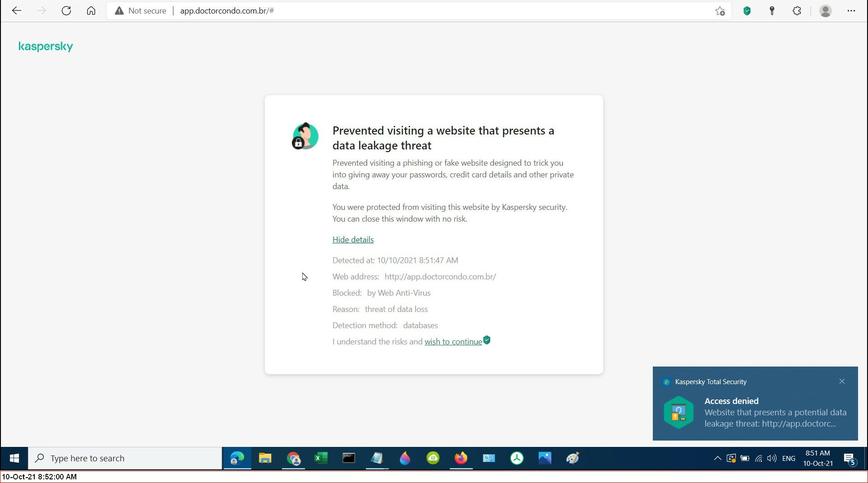This screenshot has width=868, height=483.
Task: Click the taskbar search box
Action: click(x=125, y=459)
